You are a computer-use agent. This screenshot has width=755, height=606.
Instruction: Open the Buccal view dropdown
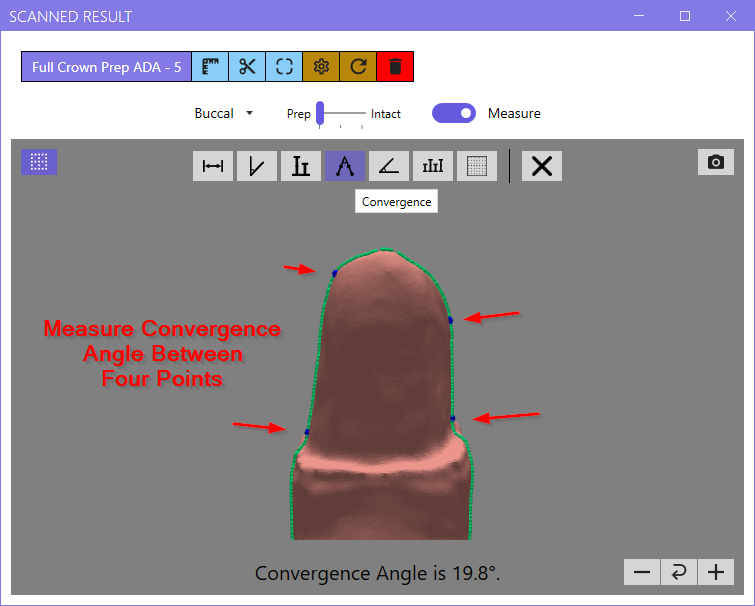tap(223, 113)
